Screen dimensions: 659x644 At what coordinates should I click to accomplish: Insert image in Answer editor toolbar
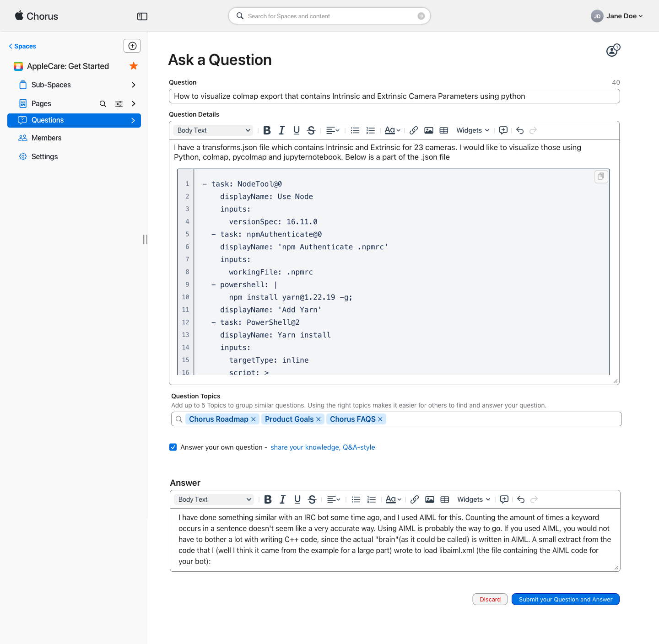(429, 499)
